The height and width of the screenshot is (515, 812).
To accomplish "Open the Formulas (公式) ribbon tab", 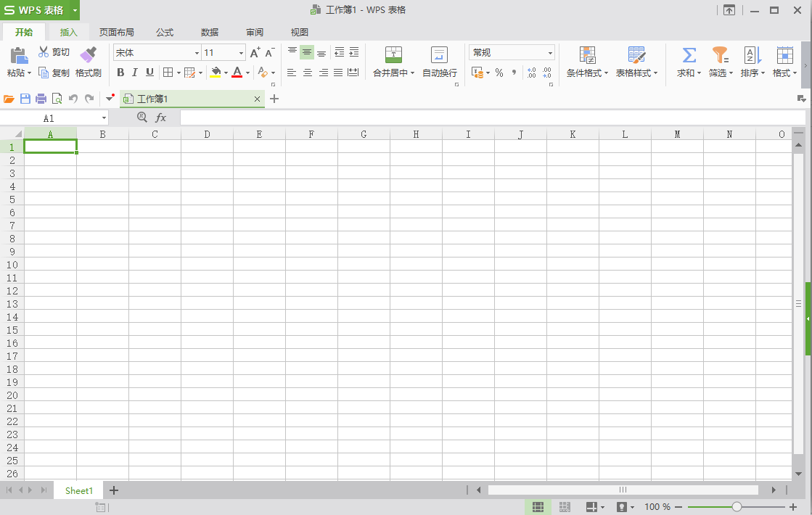I will [x=165, y=32].
